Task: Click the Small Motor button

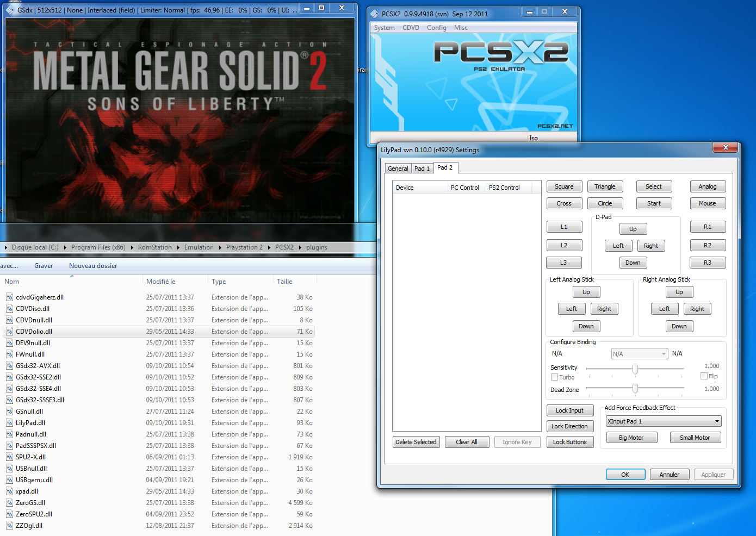Action: 695,438
